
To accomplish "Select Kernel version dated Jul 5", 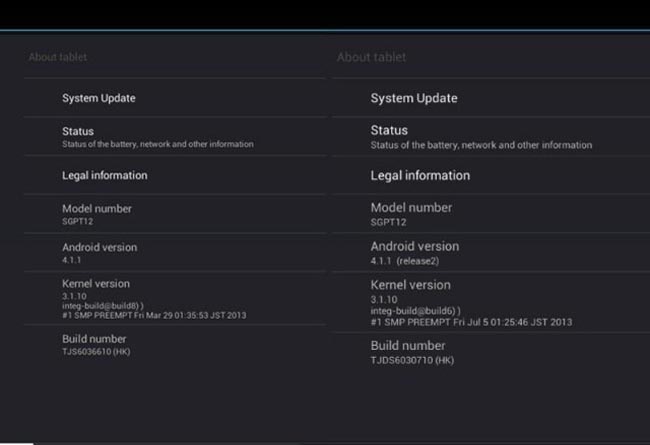I will point(491,302).
